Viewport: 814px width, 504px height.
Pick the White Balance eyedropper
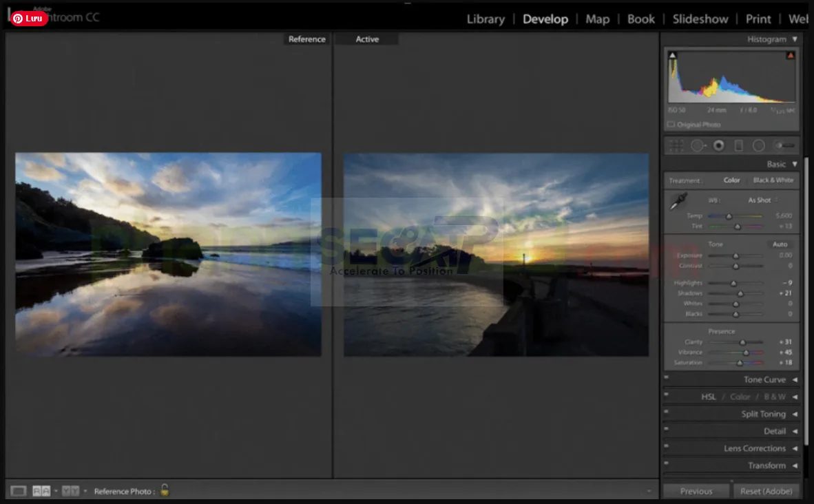[x=679, y=202]
